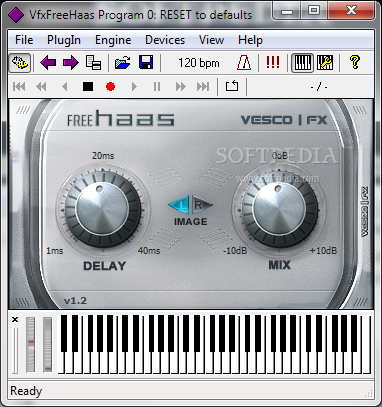Go to previous program with left purple arrow

coord(48,63)
